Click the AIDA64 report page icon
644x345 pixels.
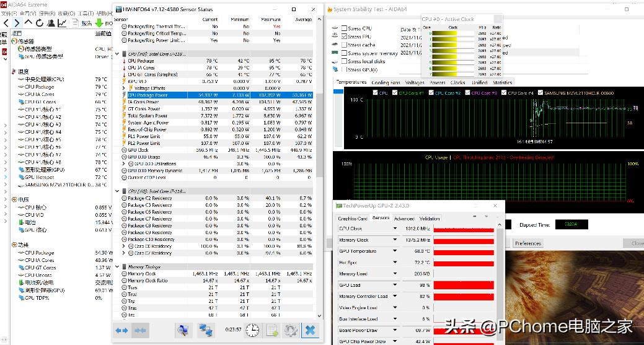[x=75, y=23]
